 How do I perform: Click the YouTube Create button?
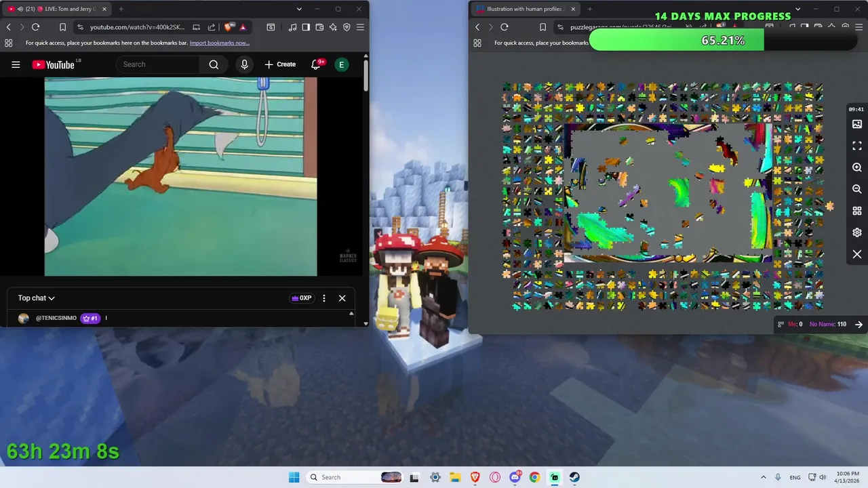[280, 64]
